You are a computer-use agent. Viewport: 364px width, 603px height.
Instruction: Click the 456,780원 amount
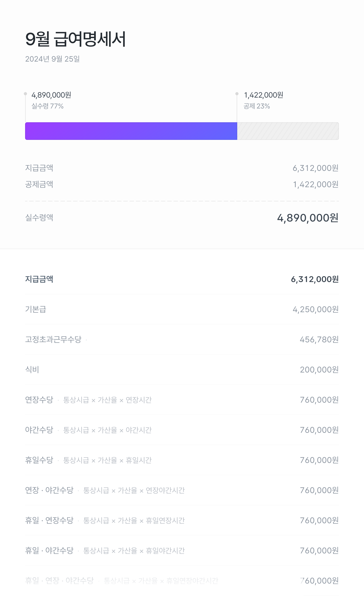pos(319,339)
